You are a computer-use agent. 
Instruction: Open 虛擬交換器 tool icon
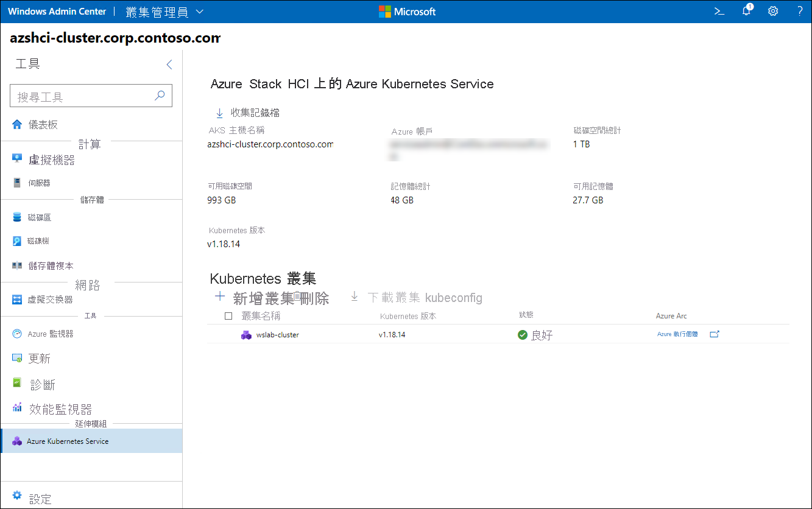(17, 300)
